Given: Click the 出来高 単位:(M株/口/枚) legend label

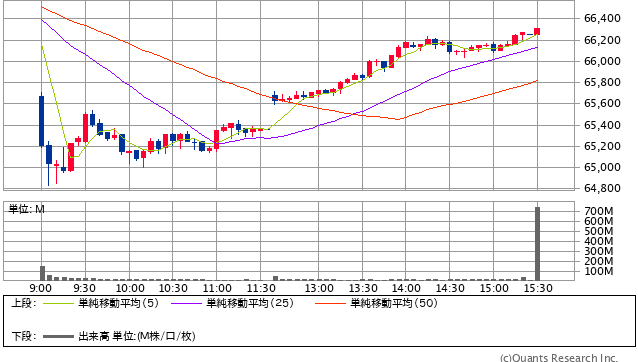Looking at the screenshot, I should tap(137, 336).
